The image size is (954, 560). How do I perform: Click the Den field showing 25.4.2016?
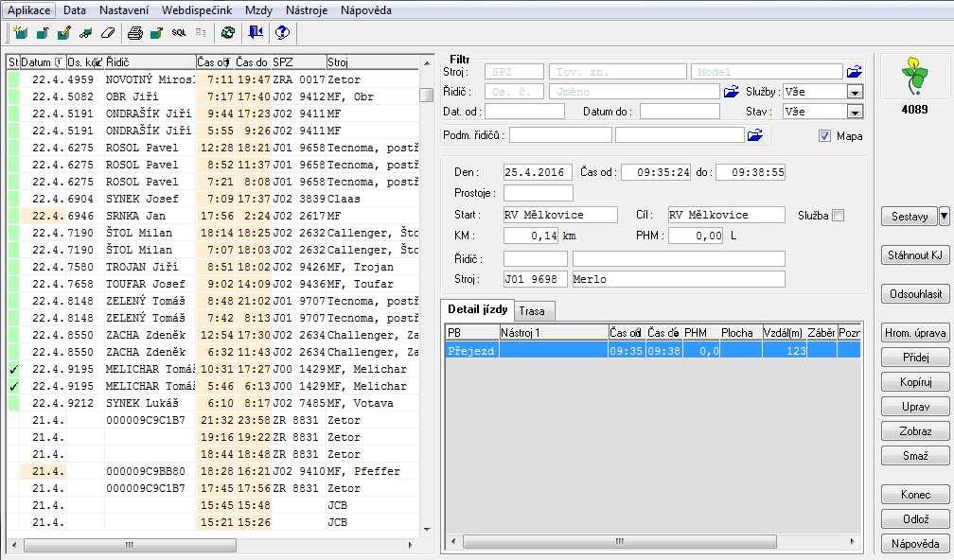coord(538,173)
